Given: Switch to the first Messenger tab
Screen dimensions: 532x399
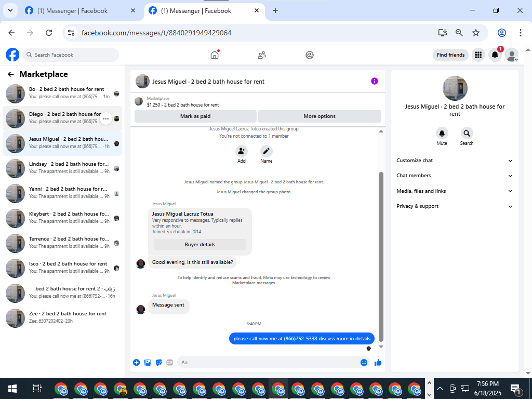Looking at the screenshot, I should (80, 10).
